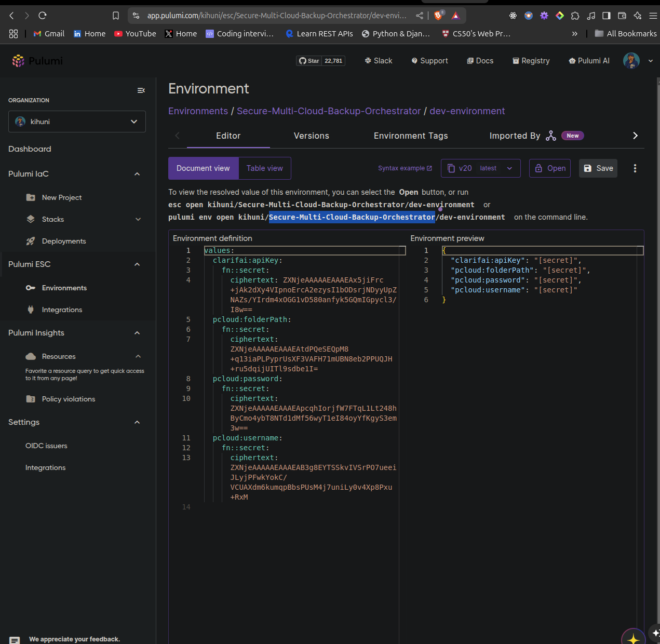Screen dimensions: 660x644
Task: Switch to Imported By tab
Action: [536, 136]
